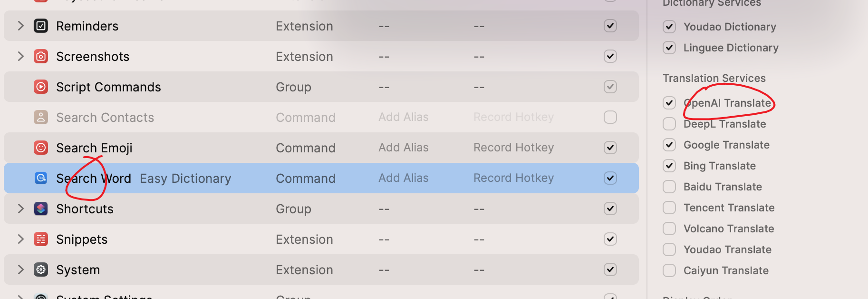Click the Script Commands icon
Image resolution: width=868 pixels, height=299 pixels.
[x=41, y=87]
